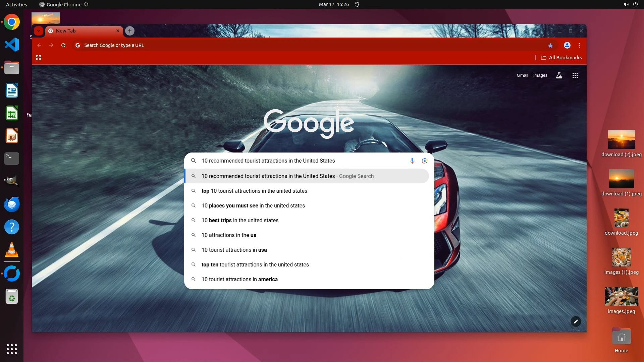Choose "top ten tourist attractions" suggestion
644x362 pixels.
coord(255,264)
